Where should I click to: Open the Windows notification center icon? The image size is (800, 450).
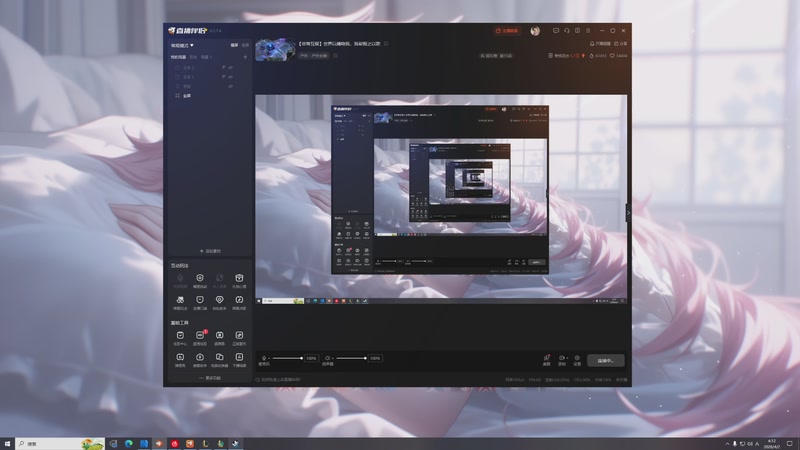point(790,444)
